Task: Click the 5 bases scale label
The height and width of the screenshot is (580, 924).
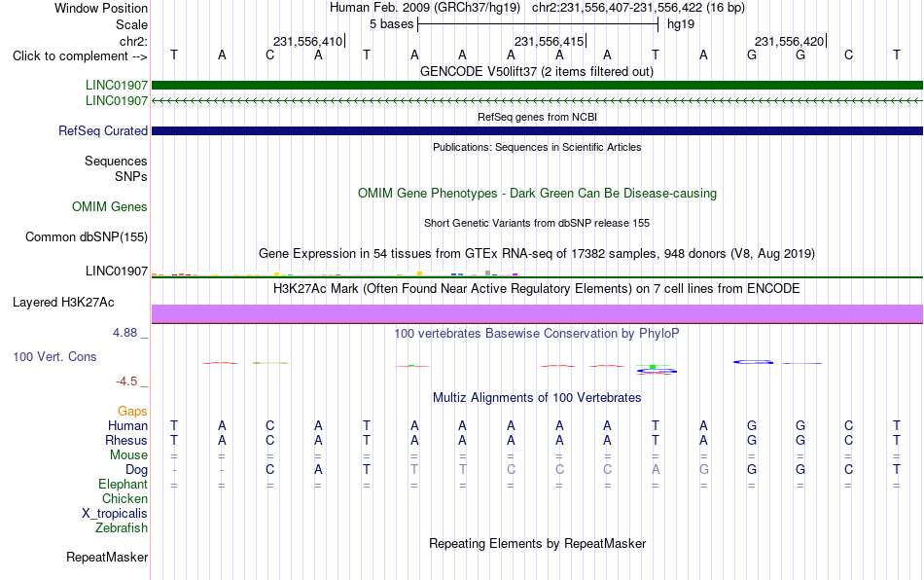Action: [x=391, y=24]
